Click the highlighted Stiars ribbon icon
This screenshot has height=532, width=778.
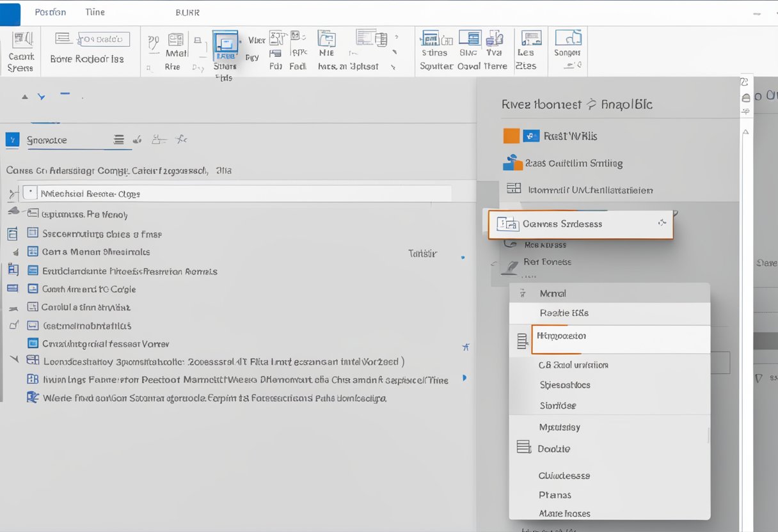225,45
